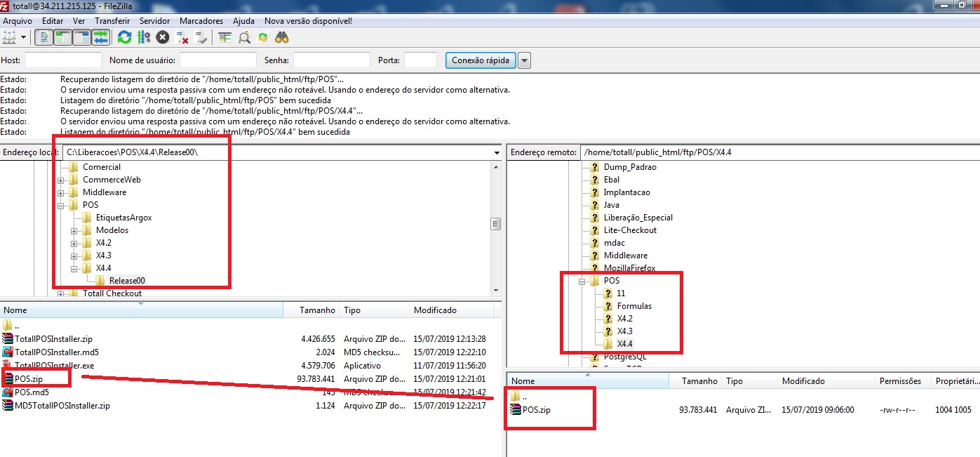Toggle local directory tree display
980x457 pixels.
pos(62,37)
